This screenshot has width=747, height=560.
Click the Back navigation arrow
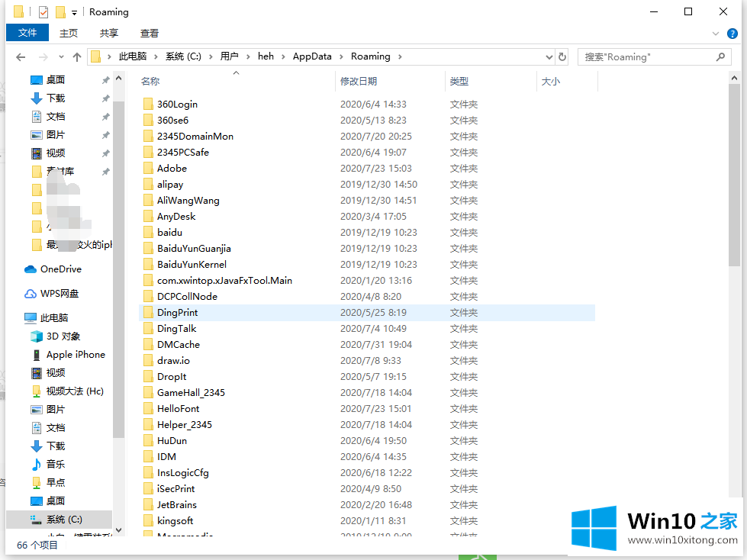tap(21, 57)
